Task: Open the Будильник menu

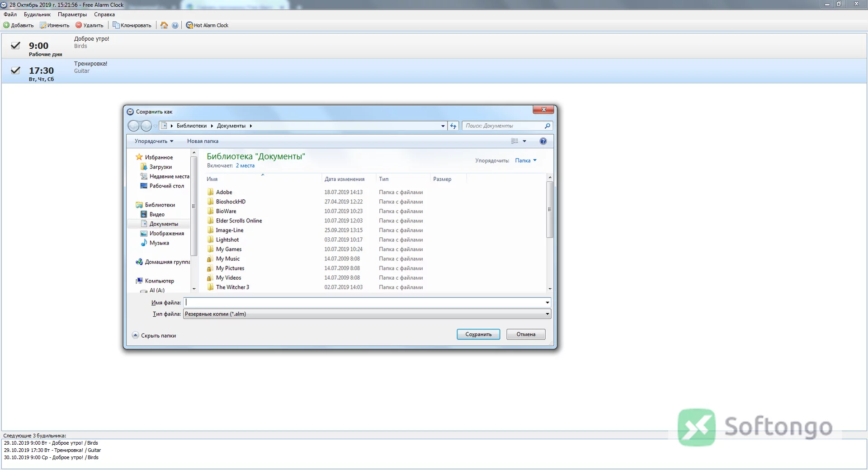Action: pos(37,14)
